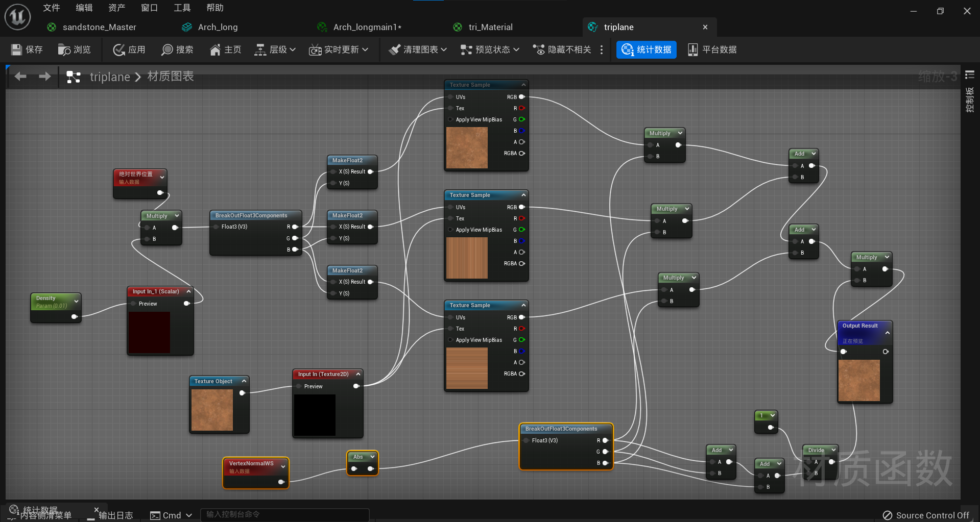Switch to the tri_Material tab
980x522 pixels.
pos(484,27)
